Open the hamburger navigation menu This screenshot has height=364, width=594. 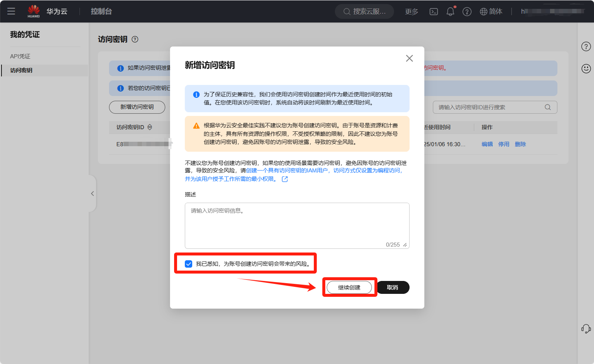[x=11, y=11]
